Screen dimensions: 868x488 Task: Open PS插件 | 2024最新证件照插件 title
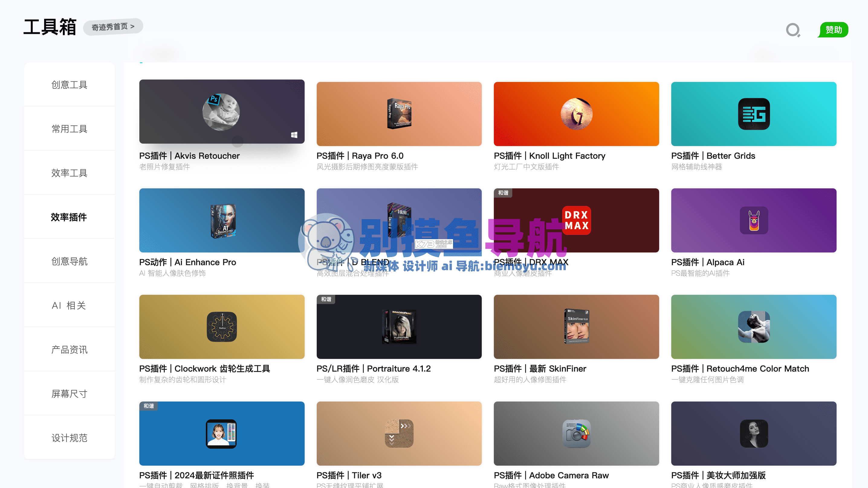coord(196,475)
